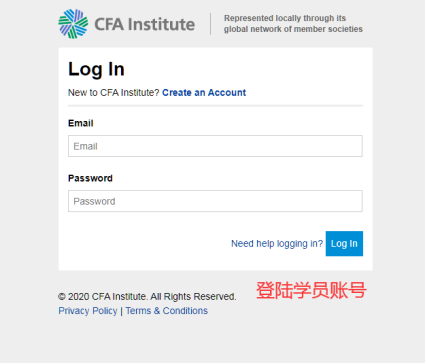Open the Create an Account link
Screen dimensions: 426x364
tap(204, 93)
